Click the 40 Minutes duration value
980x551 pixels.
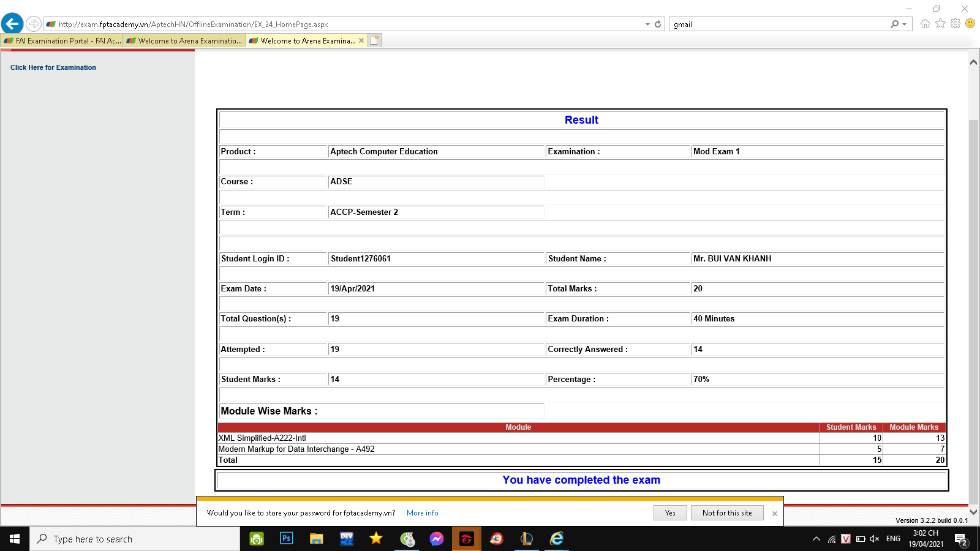coord(714,318)
